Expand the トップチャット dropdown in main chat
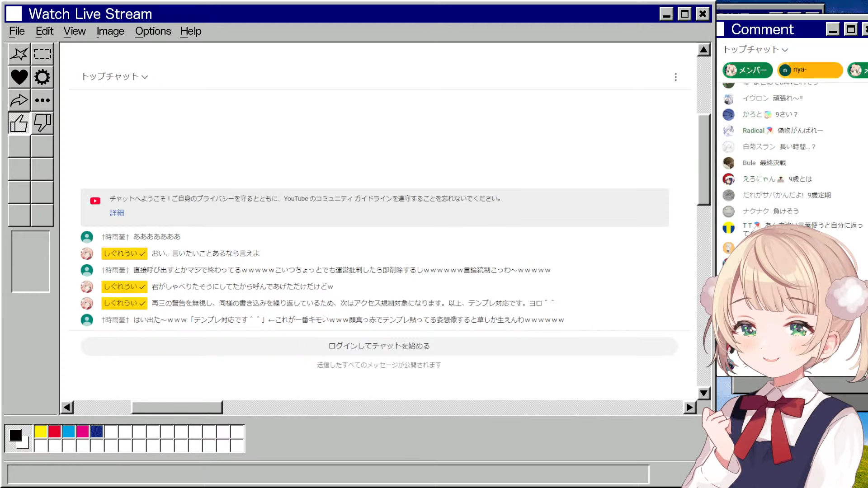Viewport: 868px width, 488px height. 115,77
